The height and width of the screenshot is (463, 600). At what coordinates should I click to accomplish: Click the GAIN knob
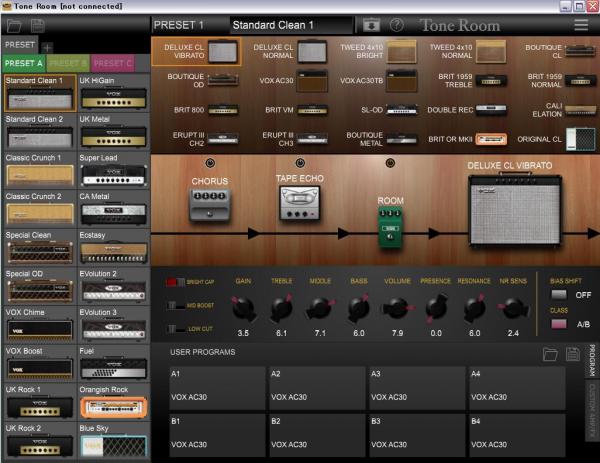pyautogui.click(x=243, y=308)
